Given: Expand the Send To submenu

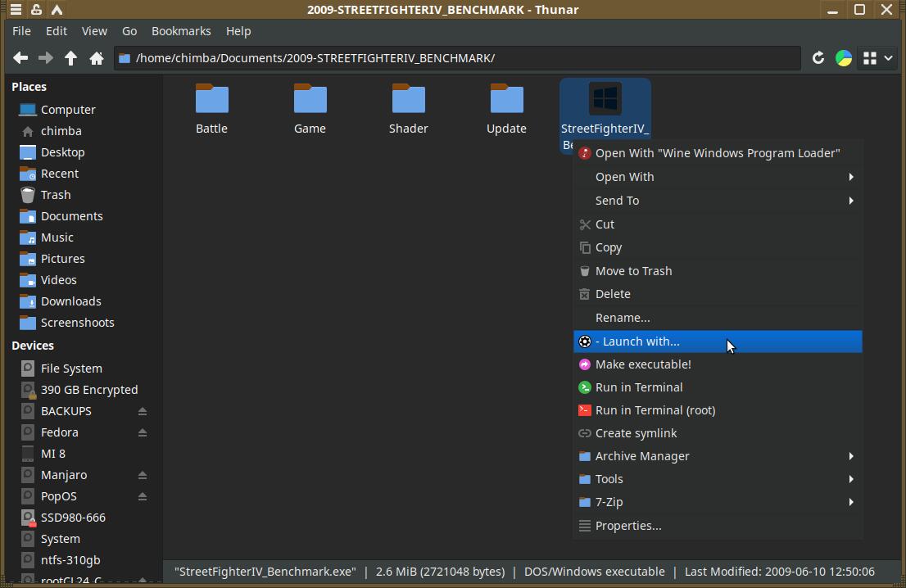Looking at the screenshot, I should coord(718,201).
